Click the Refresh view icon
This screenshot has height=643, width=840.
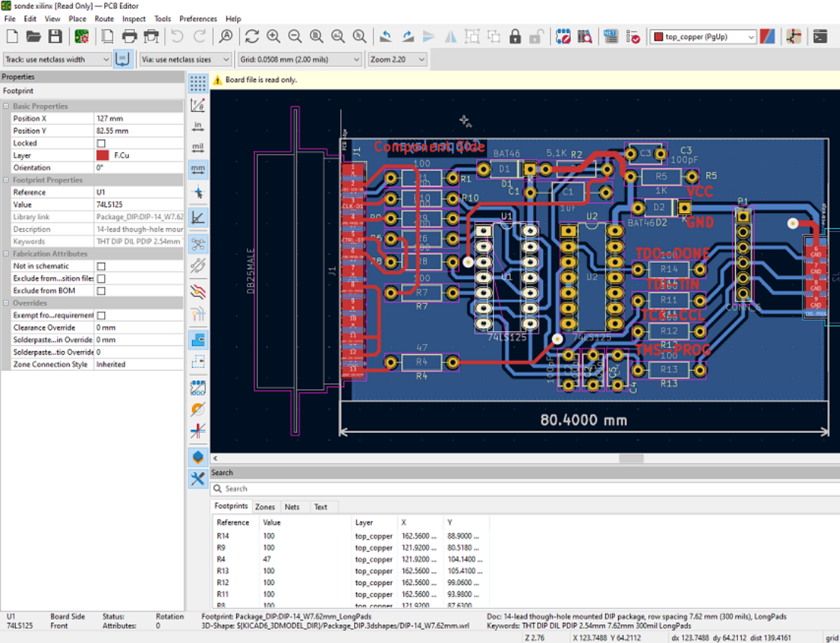[252, 36]
